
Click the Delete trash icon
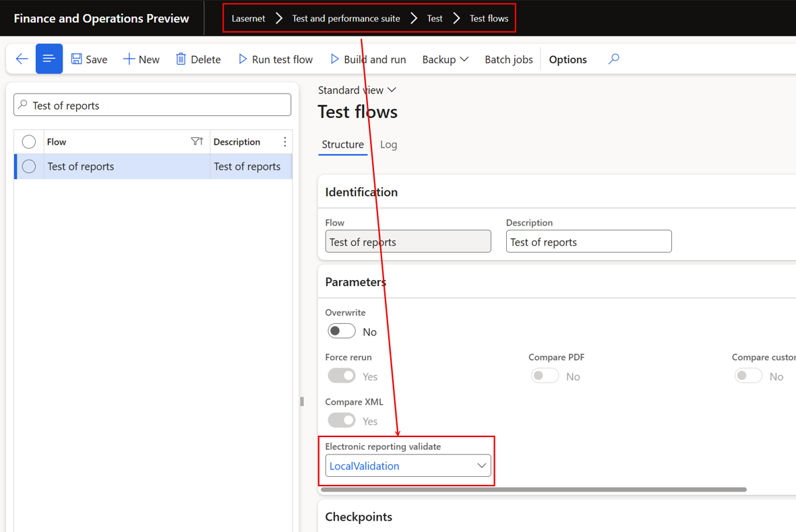(181, 59)
